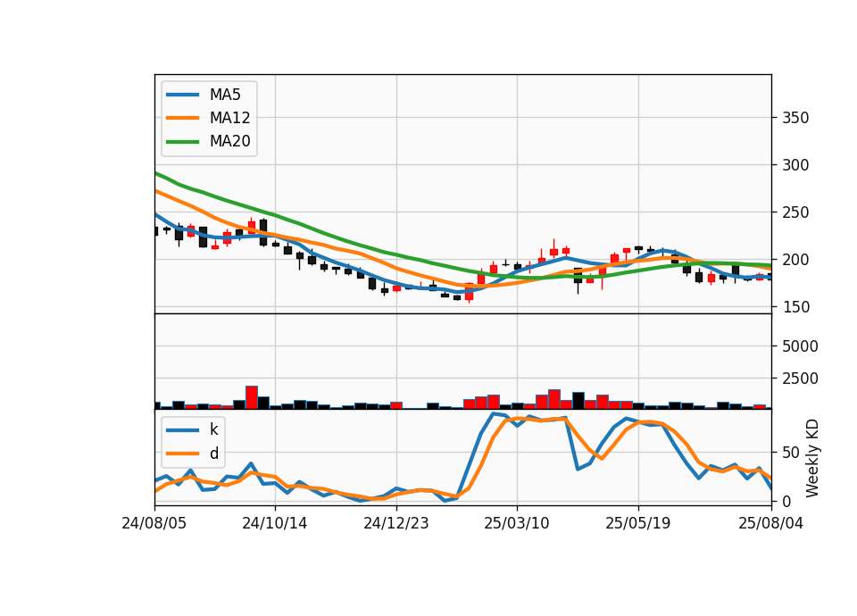Image resolution: width=857 pixels, height=616 pixels.
Task: Click the MA5 legend label
Action: [225, 95]
